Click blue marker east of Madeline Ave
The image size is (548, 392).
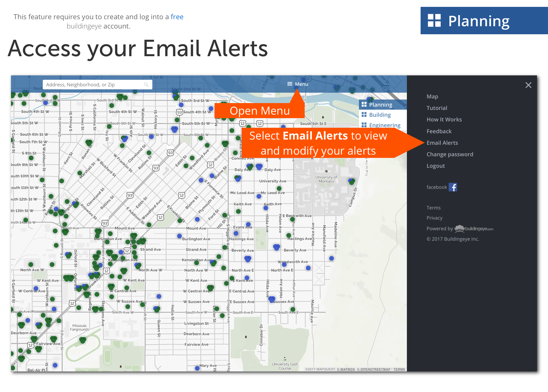332,258
